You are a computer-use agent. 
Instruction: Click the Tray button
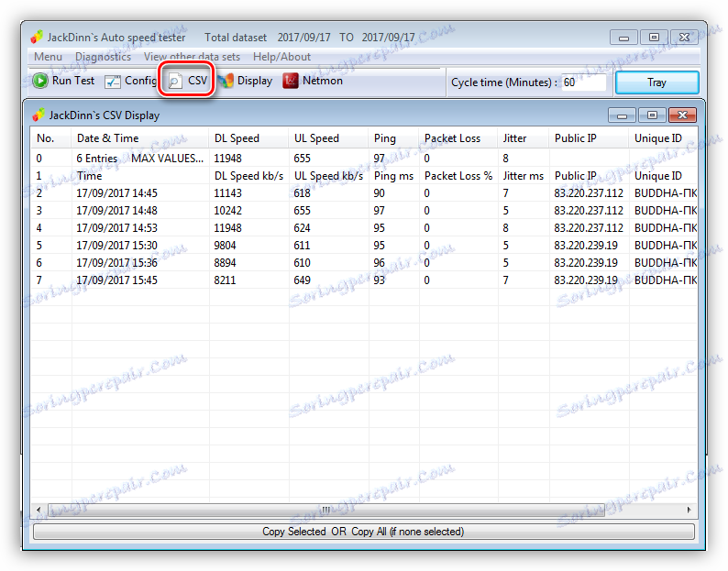tap(656, 82)
